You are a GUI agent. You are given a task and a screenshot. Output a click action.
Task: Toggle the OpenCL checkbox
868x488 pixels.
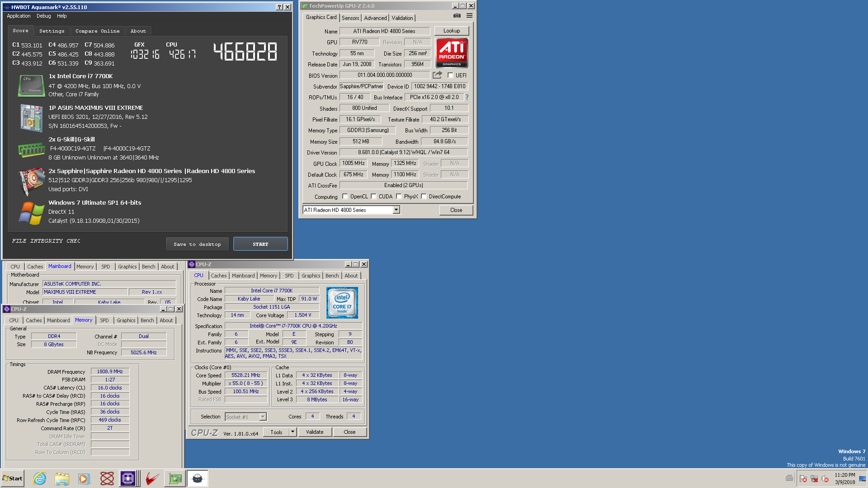(345, 197)
